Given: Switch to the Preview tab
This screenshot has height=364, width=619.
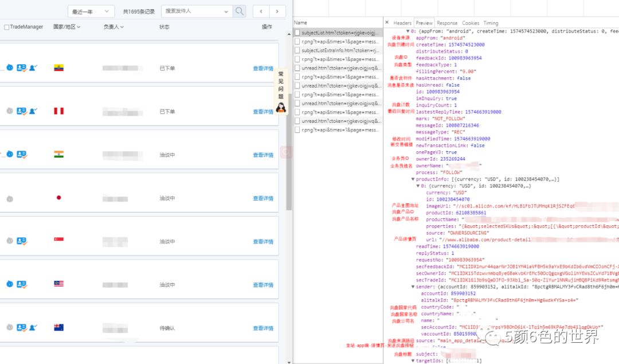Looking at the screenshot, I should tap(424, 23).
